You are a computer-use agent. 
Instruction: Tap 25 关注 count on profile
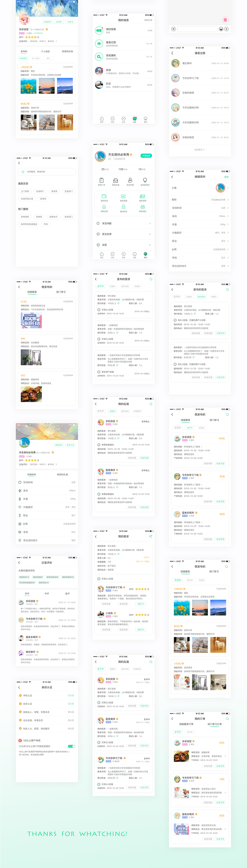[x=105, y=169]
